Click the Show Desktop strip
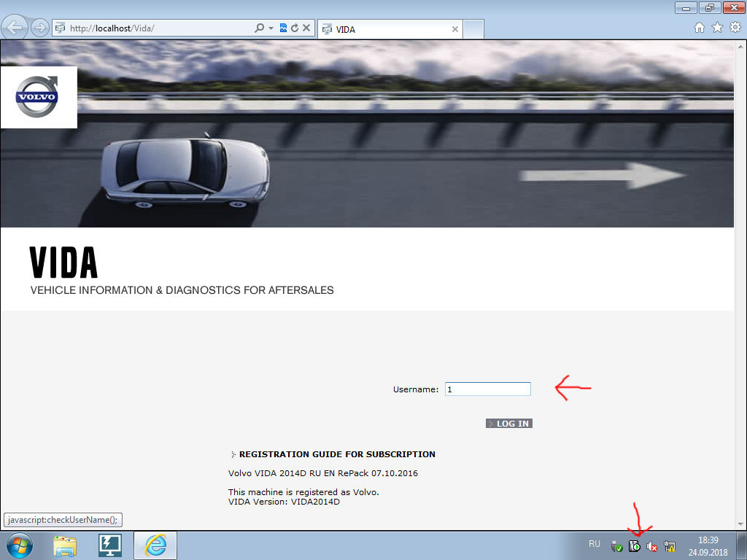Screen dimensions: 747x560 (741, 545)
